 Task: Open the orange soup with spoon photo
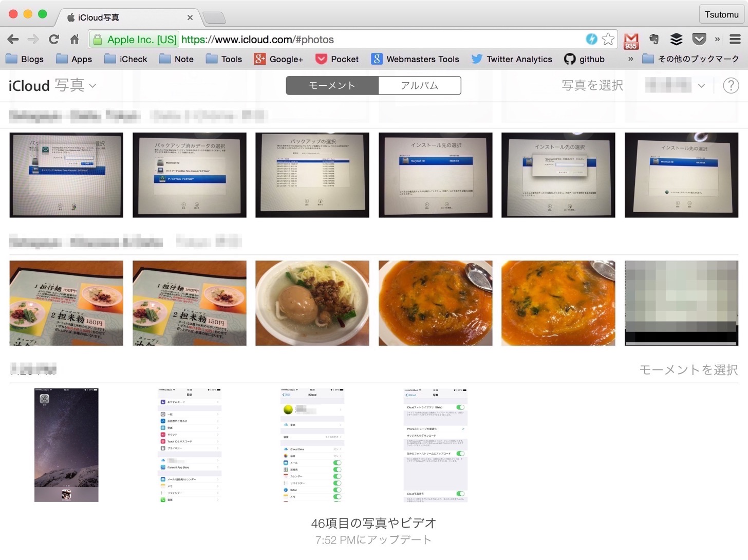point(436,303)
